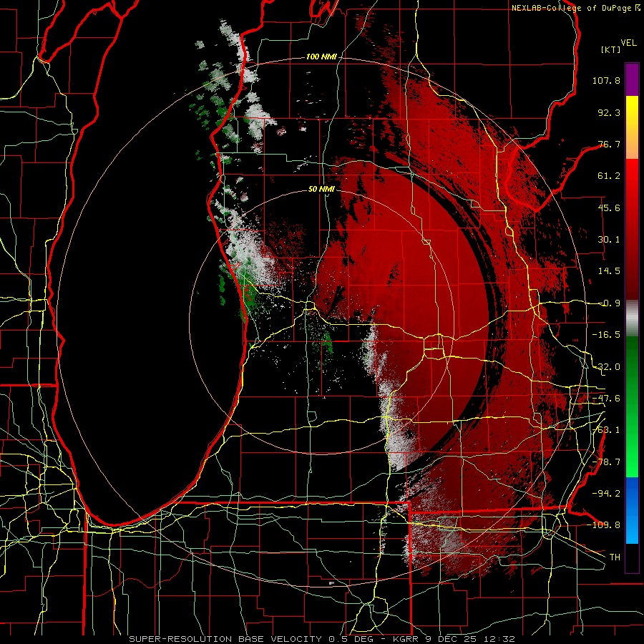Select the -32.0 velocity scale value
The height and width of the screenshot is (644, 644).
tap(606, 367)
